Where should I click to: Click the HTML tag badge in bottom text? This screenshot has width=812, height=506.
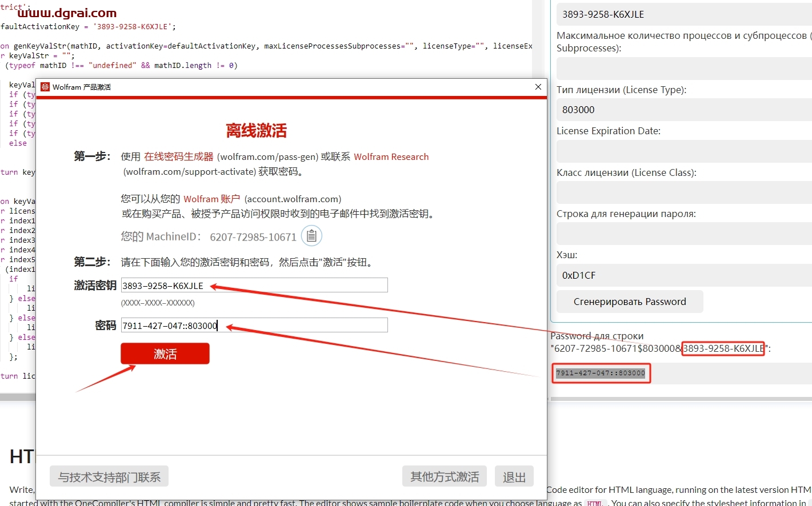pos(595,503)
